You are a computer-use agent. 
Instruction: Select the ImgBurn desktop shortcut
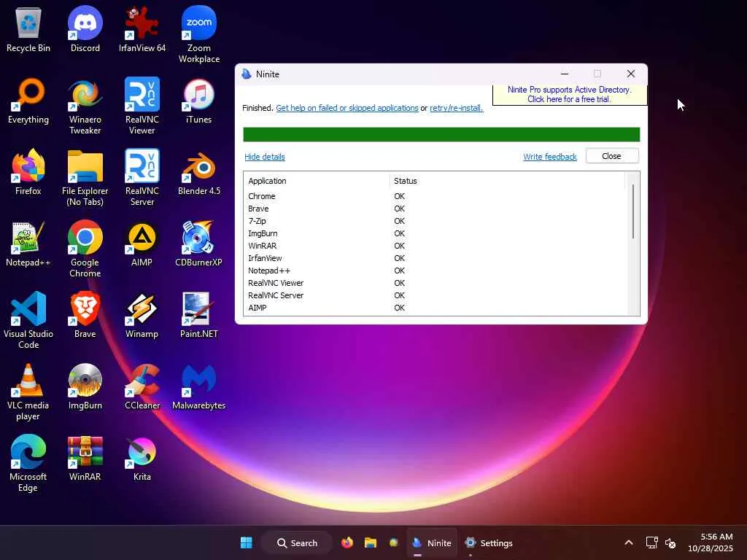pyautogui.click(x=85, y=386)
